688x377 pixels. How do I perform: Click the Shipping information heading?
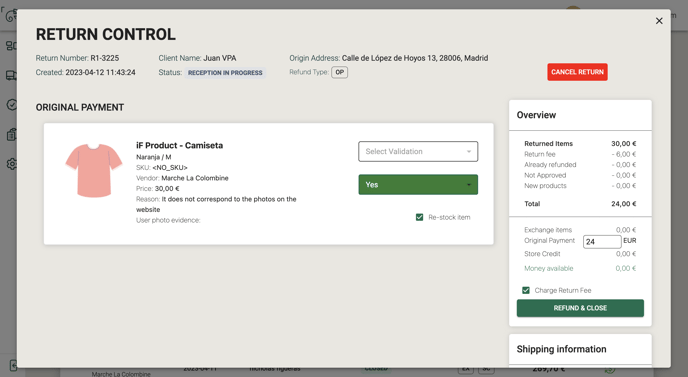point(561,349)
